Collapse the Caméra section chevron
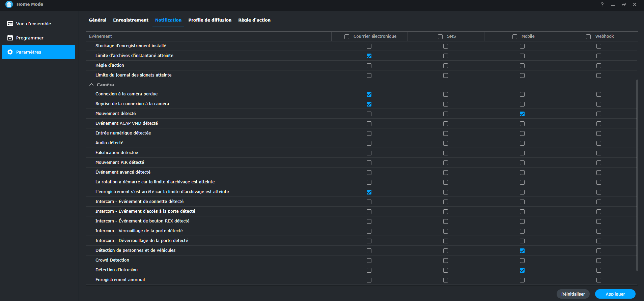The width and height of the screenshot is (644, 301). (x=91, y=85)
